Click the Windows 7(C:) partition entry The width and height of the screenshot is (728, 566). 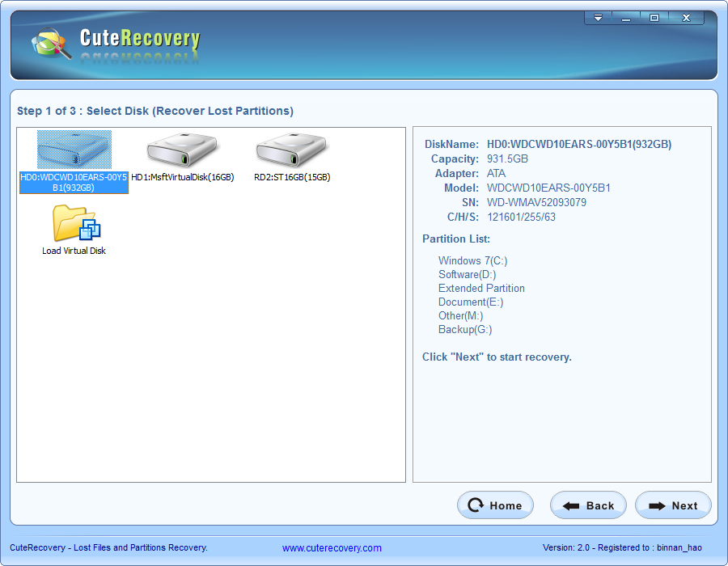pyautogui.click(x=472, y=260)
